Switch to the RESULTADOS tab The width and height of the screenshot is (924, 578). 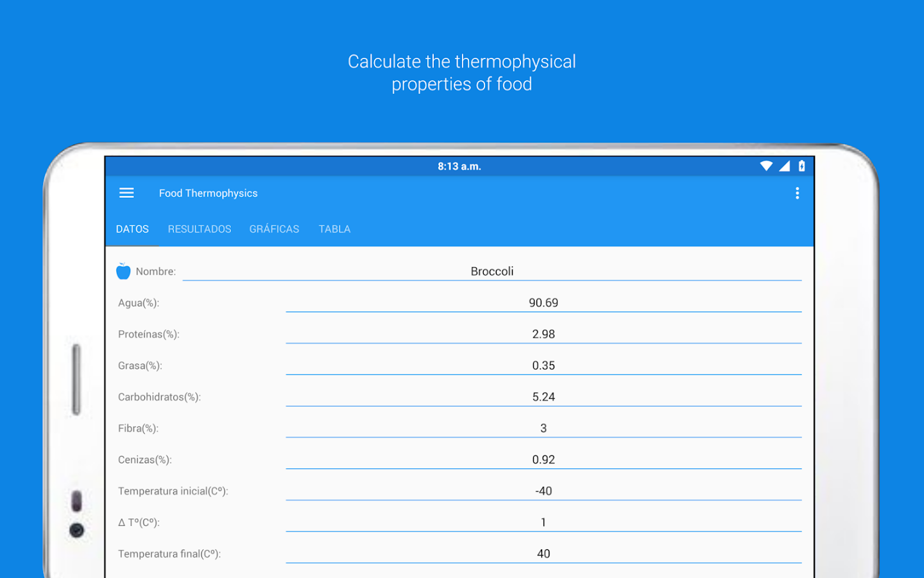pos(200,229)
